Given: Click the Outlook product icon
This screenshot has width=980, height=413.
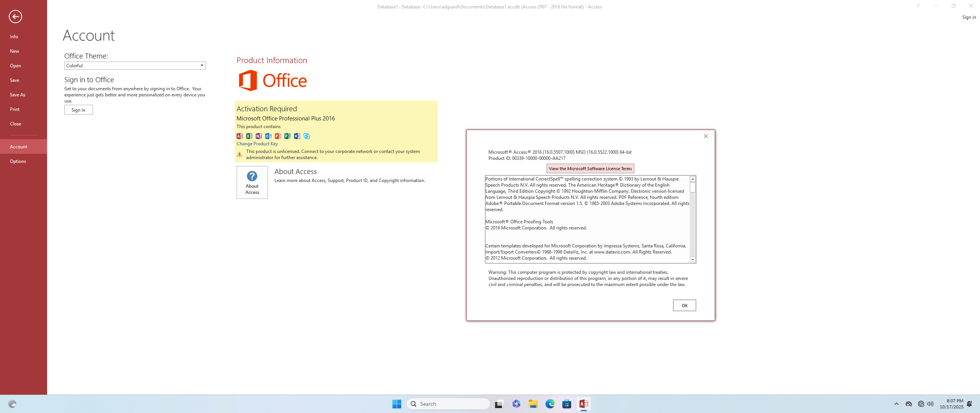Looking at the screenshot, I should [x=268, y=136].
